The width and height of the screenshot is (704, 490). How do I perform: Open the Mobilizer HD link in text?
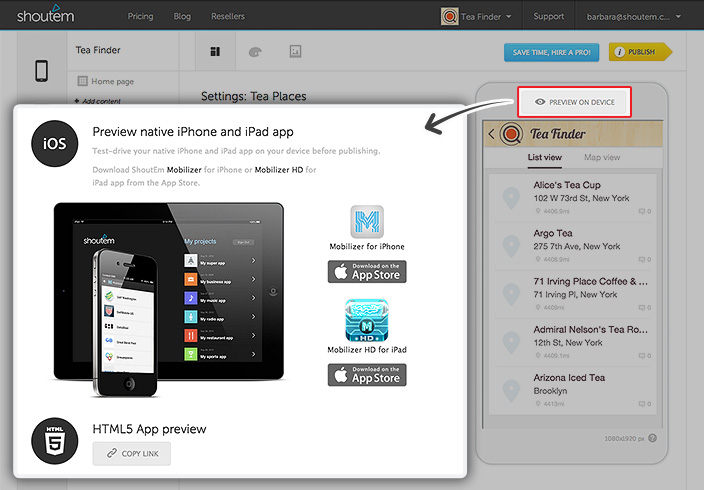[x=279, y=170]
